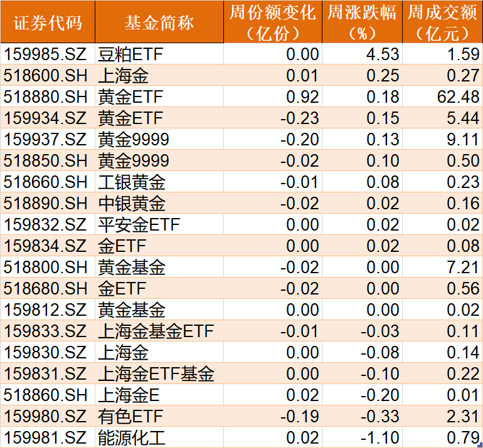Click the code cell 518890.SH
Viewport: 483px width, 448px height.
coord(46,203)
